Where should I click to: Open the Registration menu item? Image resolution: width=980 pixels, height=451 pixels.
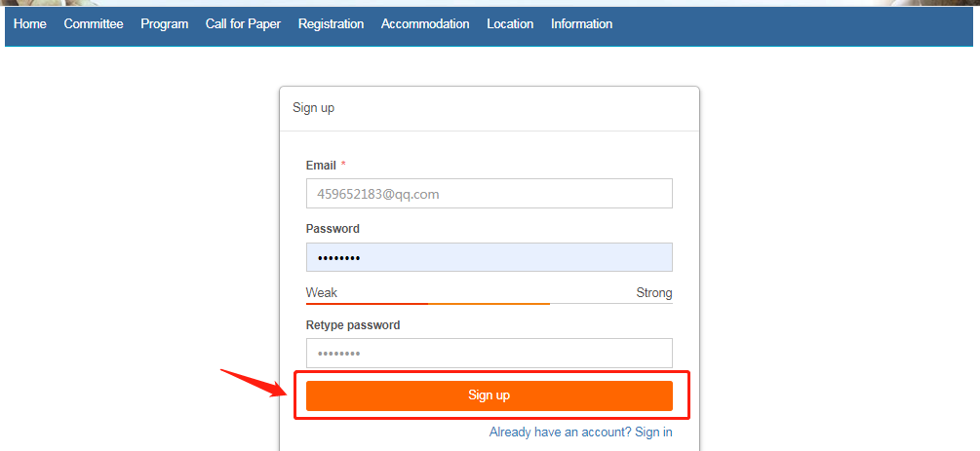(331, 23)
